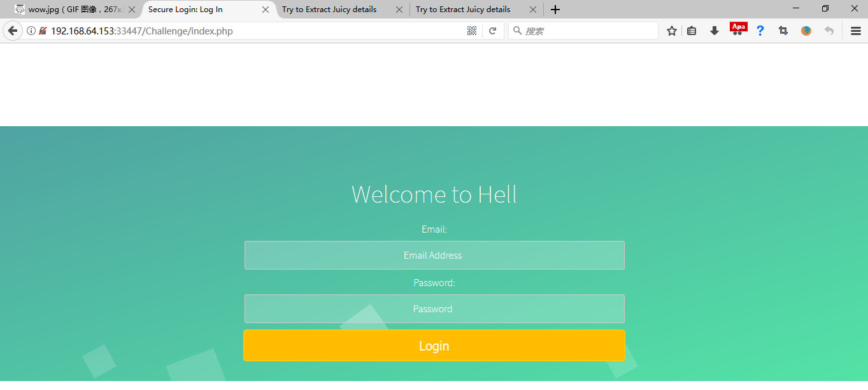Open the site information icon
868x390 pixels.
click(x=31, y=31)
